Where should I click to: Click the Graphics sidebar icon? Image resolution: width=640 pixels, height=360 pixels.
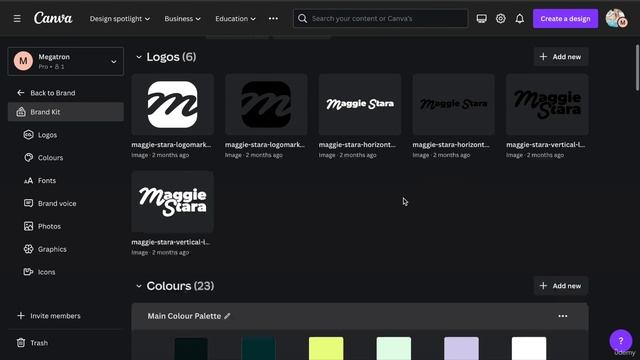(x=28, y=249)
